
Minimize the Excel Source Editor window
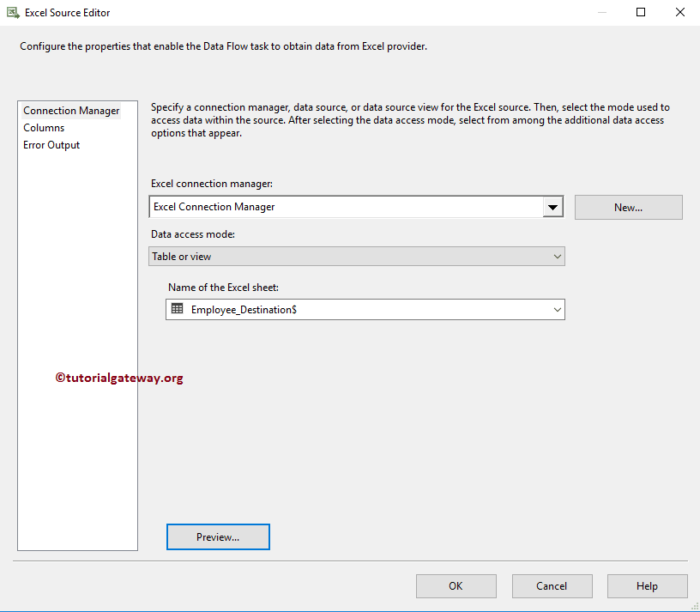point(601,12)
